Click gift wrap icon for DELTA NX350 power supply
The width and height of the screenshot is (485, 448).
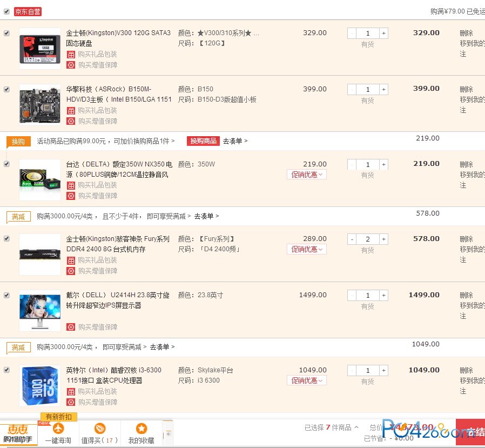tap(71, 185)
